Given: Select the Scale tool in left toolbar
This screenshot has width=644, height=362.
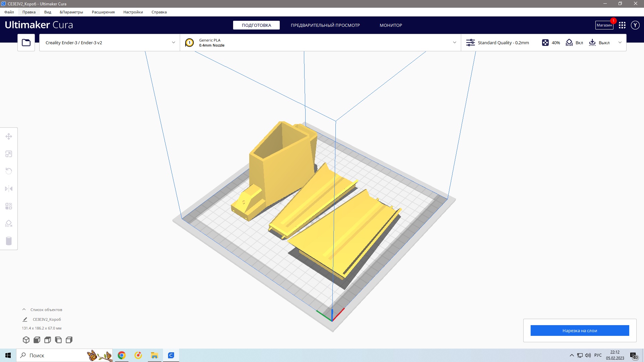Looking at the screenshot, I should tap(9, 154).
